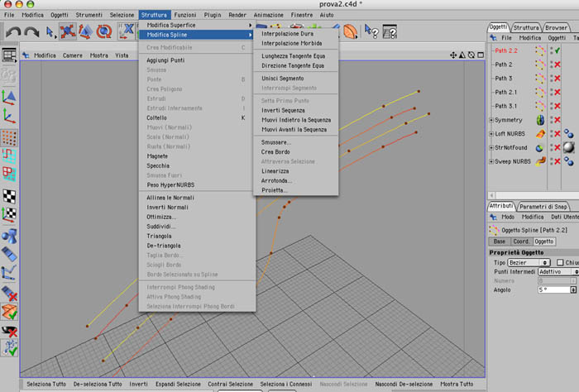Select the Rotate tool icon
Image resolution: width=579 pixels, height=392 pixels.
pyautogui.click(x=104, y=31)
